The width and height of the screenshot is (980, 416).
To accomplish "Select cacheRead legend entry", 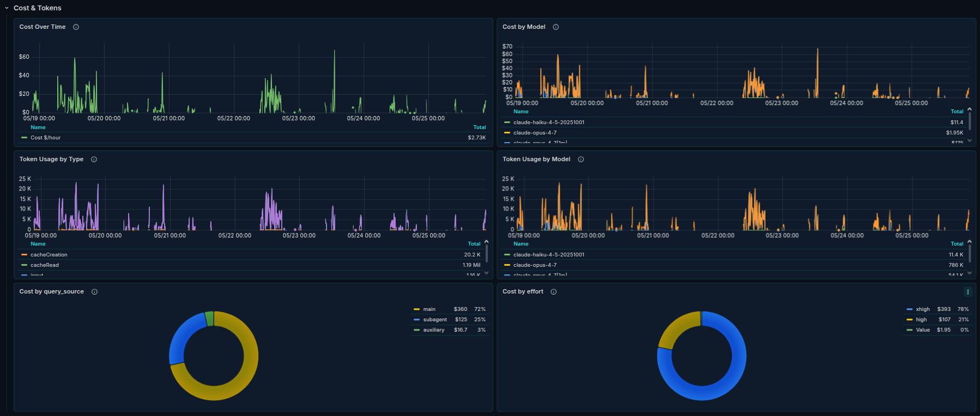I will 45,265.
